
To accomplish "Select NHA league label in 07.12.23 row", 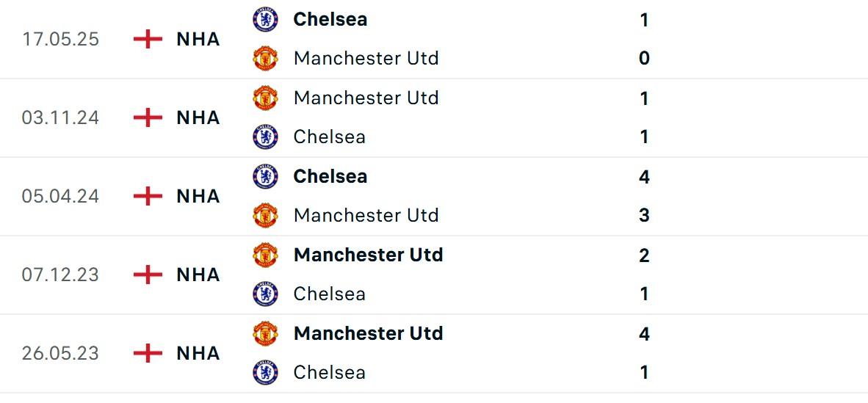I will point(198,275).
